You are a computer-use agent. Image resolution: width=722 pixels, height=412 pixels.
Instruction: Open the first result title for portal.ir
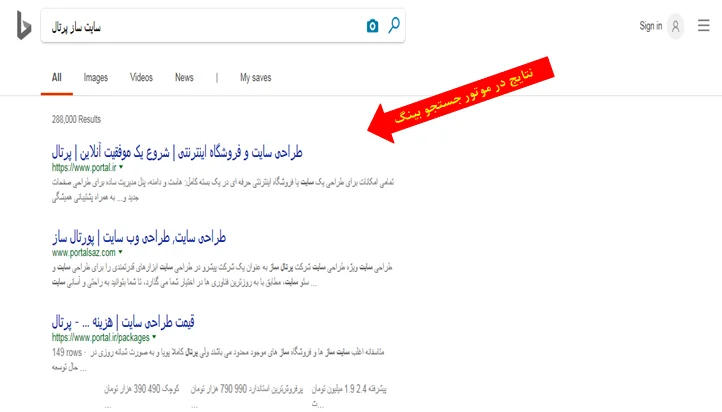[177, 153]
